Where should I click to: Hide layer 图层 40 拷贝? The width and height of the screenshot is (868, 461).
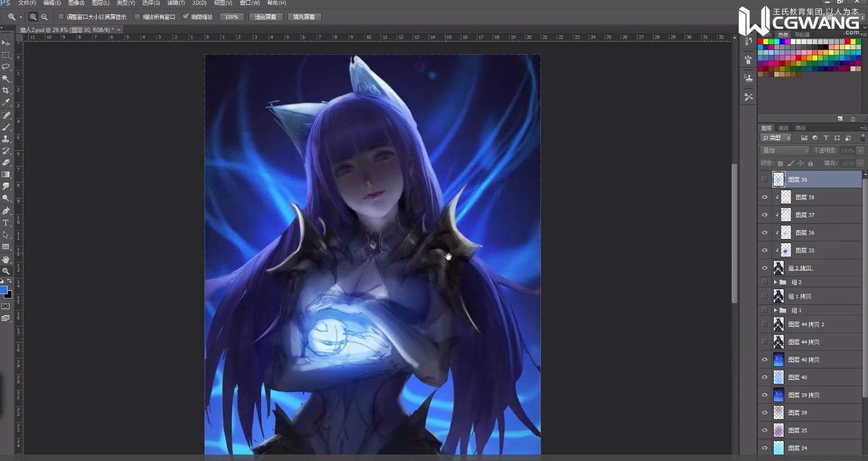764,360
